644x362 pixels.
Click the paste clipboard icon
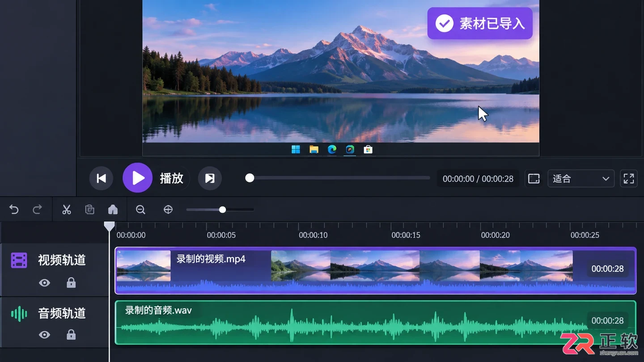click(90, 210)
